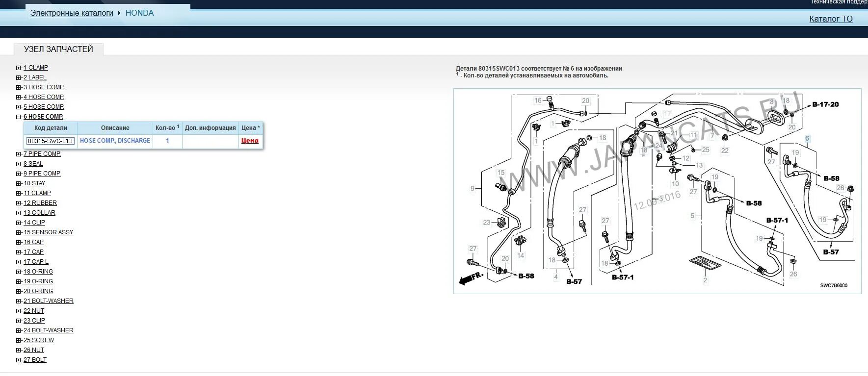Expand the plus box beside 7 PIPE COMP.
This screenshot has height=376, width=868.
[x=19, y=154]
